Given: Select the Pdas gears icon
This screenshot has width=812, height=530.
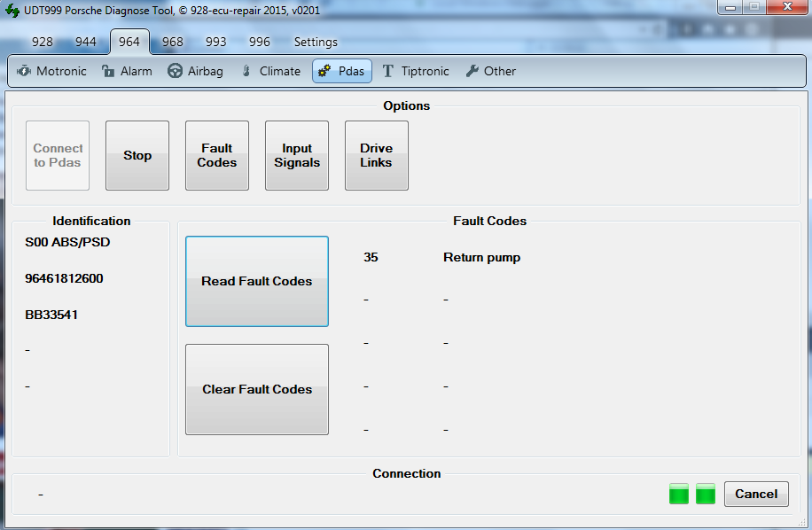Looking at the screenshot, I should (x=324, y=71).
